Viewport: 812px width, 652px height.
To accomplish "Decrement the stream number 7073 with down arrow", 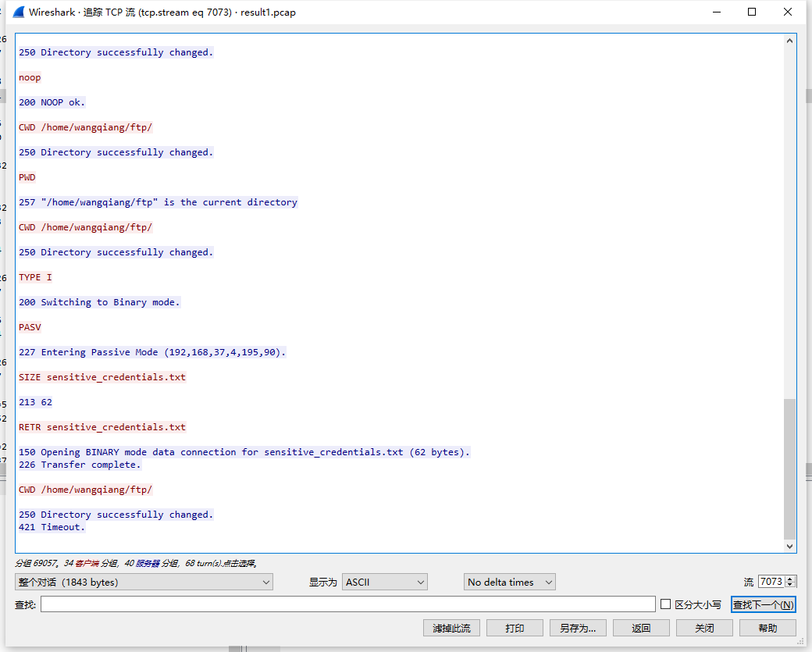I will click(791, 585).
